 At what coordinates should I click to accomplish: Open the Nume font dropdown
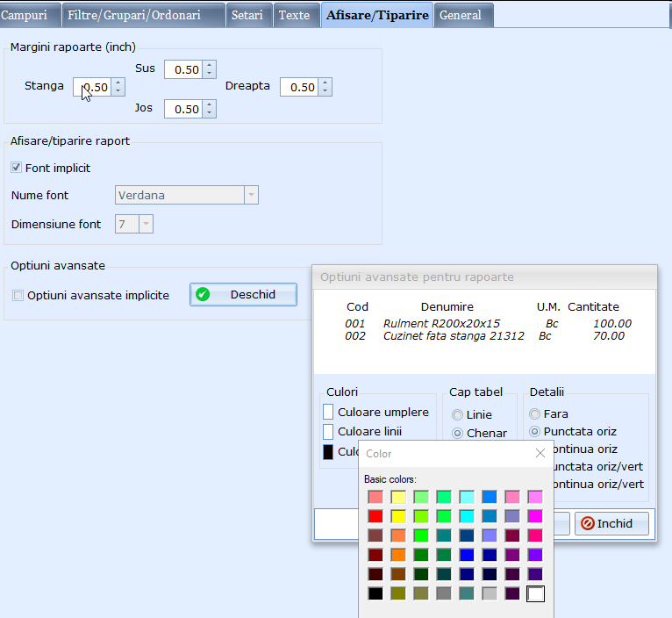click(252, 195)
